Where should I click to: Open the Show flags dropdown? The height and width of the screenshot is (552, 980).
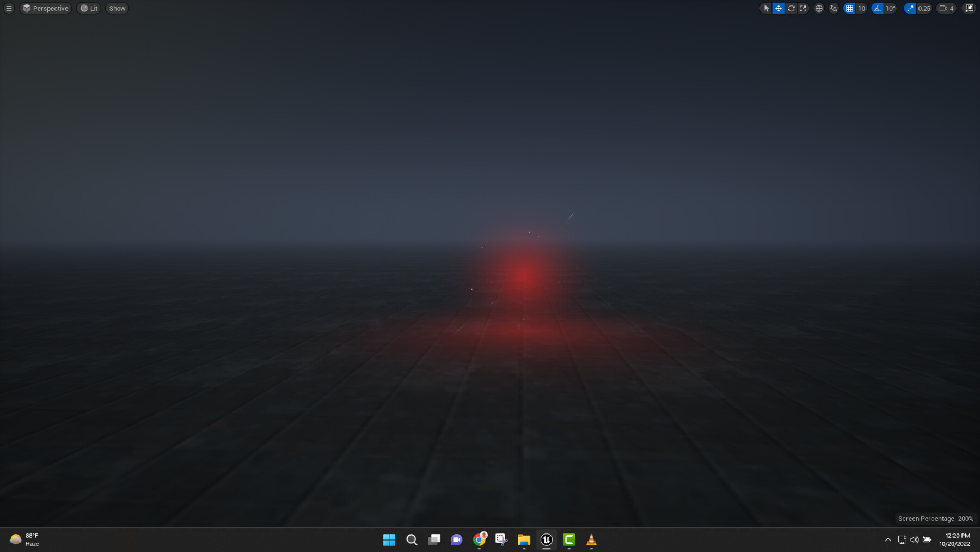[x=116, y=8]
